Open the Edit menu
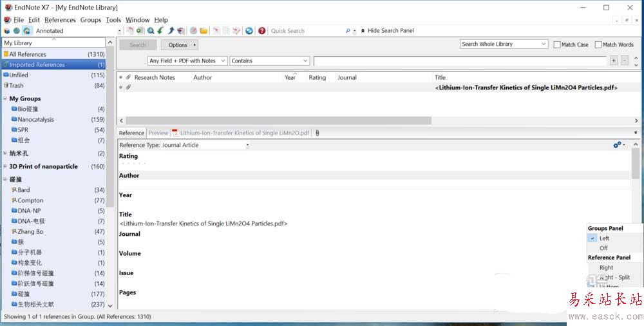 pyautogui.click(x=34, y=20)
